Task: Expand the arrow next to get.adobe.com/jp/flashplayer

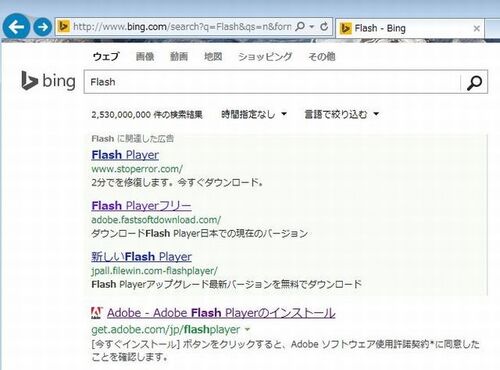Action: [x=247, y=330]
